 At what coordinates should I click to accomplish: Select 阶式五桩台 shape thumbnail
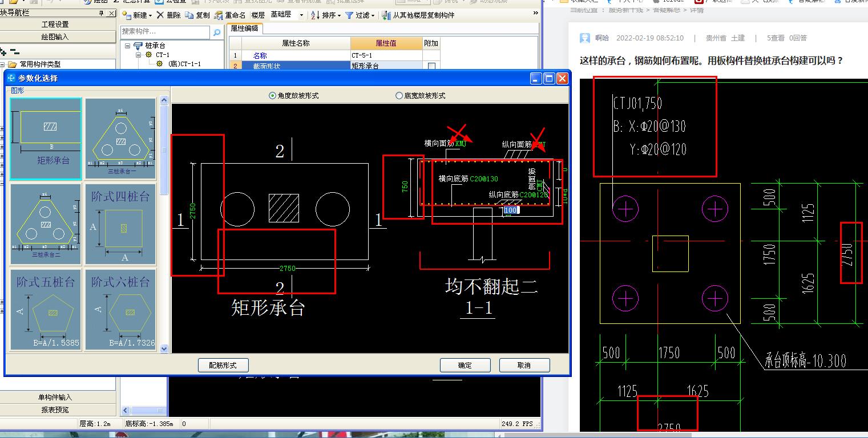coord(46,310)
